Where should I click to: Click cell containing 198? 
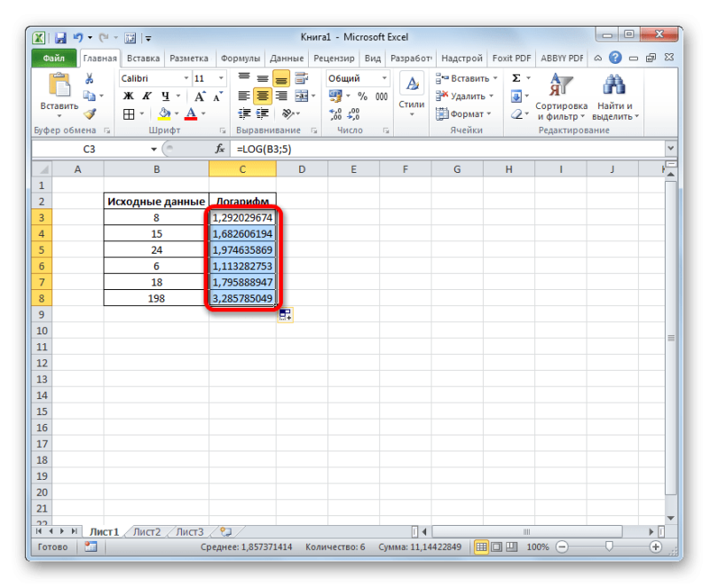point(156,298)
